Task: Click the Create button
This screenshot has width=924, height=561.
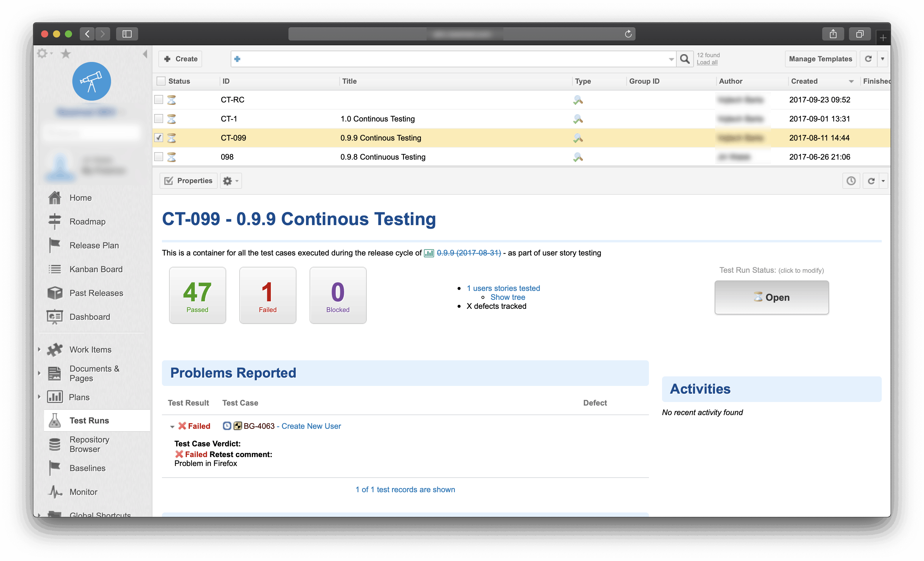Action: 180,59
